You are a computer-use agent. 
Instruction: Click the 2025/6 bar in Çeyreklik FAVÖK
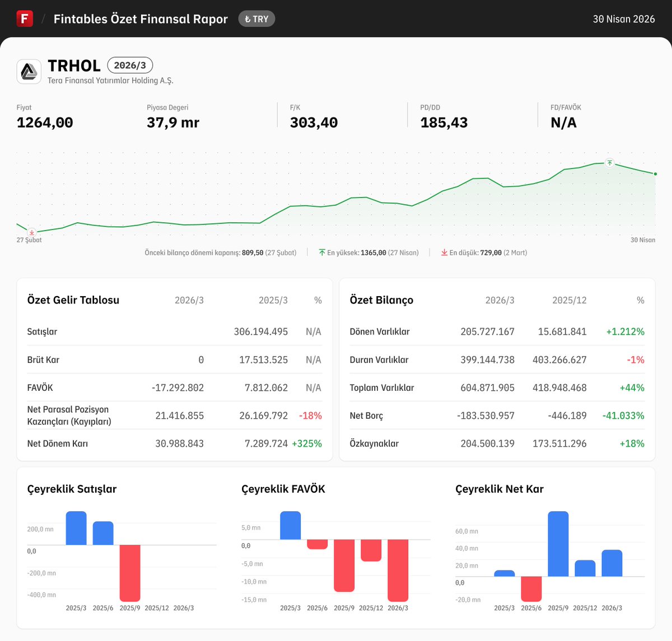[318, 544]
